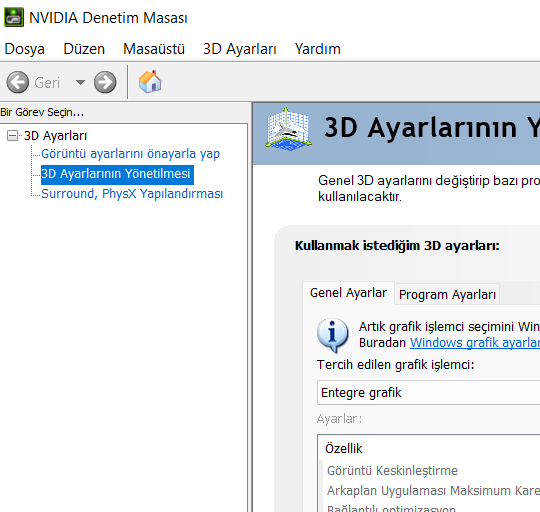Viewport: 540px width, 512px height.
Task: Click the 3D cube header icon
Action: click(x=289, y=129)
